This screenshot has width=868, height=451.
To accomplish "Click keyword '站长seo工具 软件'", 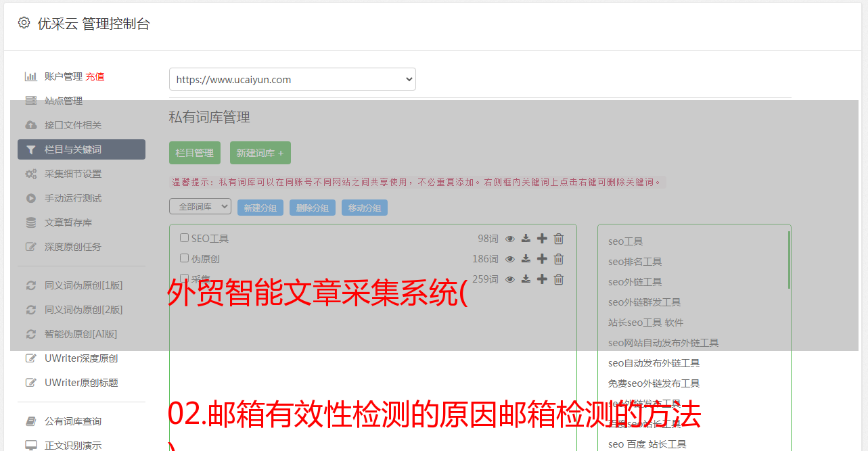I will pyautogui.click(x=645, y=323).
